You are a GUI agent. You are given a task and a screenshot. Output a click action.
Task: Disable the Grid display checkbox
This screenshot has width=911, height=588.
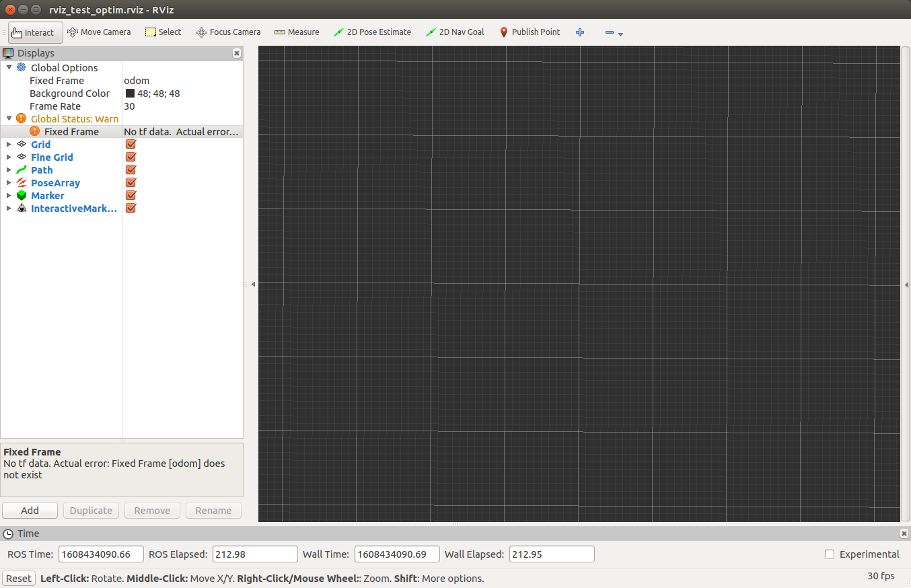coord(131,144)
